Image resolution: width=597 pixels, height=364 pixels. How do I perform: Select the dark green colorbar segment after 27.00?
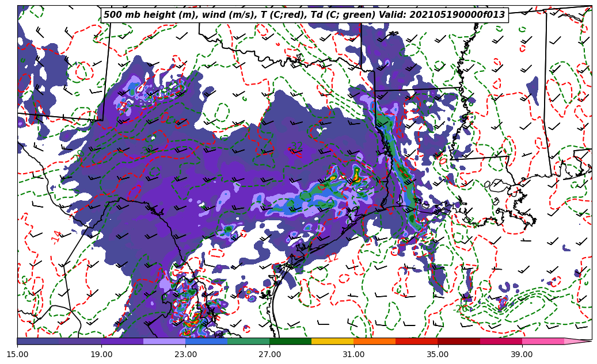291,341
